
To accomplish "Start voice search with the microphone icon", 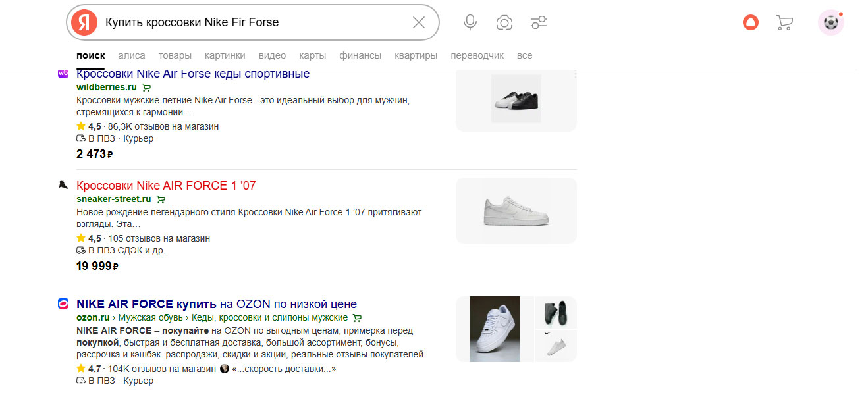I will (470, 22).
